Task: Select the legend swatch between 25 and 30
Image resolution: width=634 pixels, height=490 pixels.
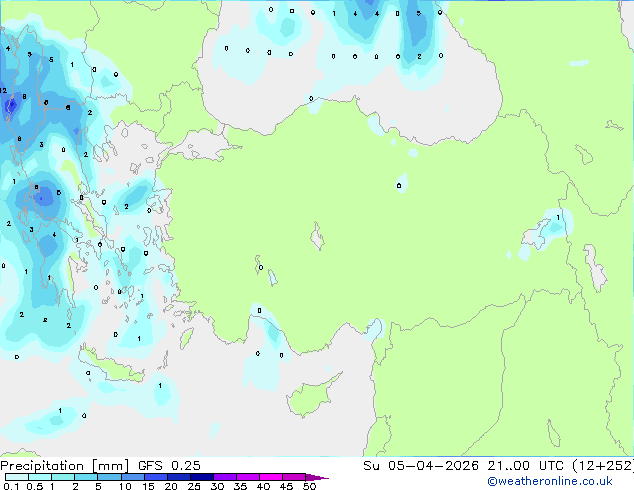Action: pyautogui.click(x=202, y=477)
